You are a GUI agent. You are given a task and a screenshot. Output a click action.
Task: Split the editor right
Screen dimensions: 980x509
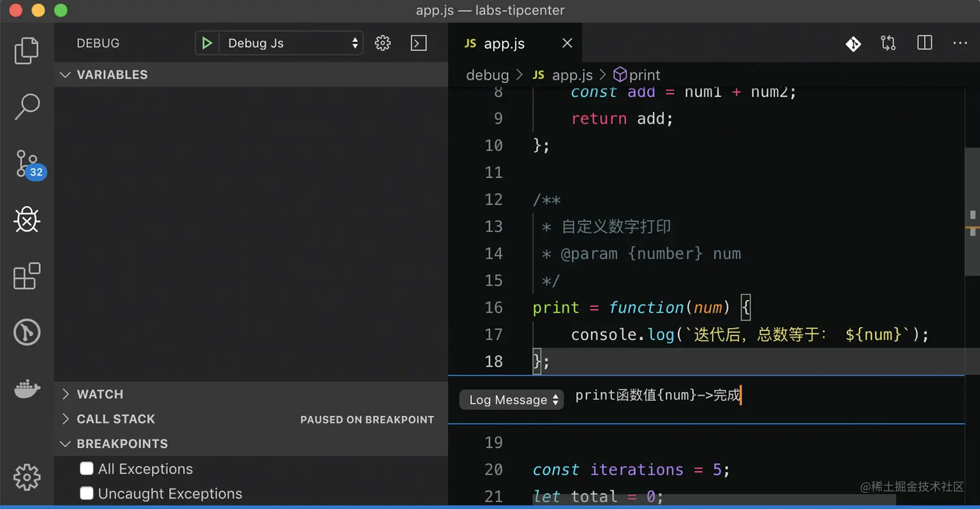tap(925, 43)
